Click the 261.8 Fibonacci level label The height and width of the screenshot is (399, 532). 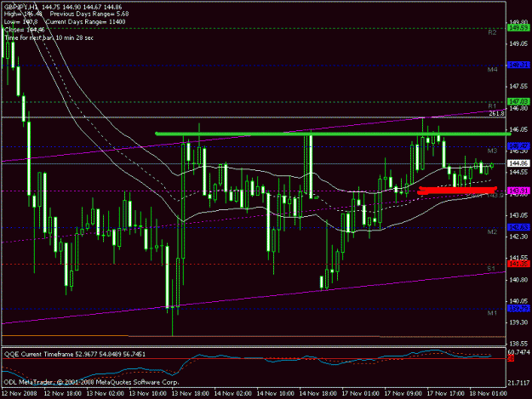click(x=496, y=113)
